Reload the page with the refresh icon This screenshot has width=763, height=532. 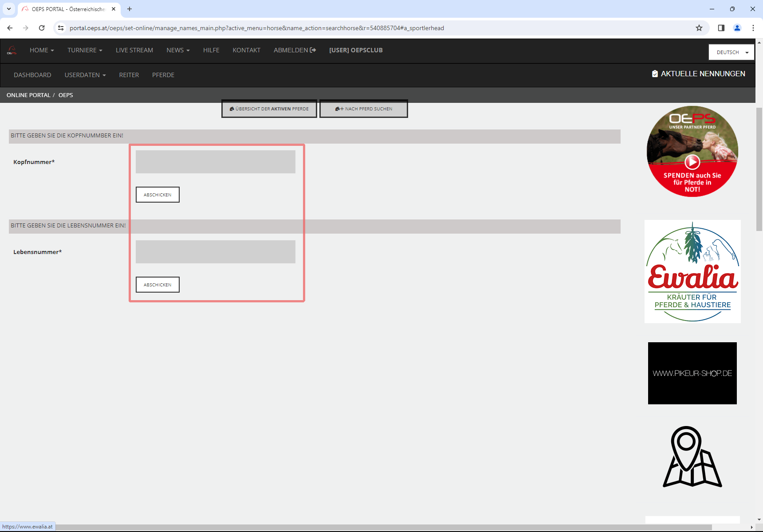tap(42, 28)
